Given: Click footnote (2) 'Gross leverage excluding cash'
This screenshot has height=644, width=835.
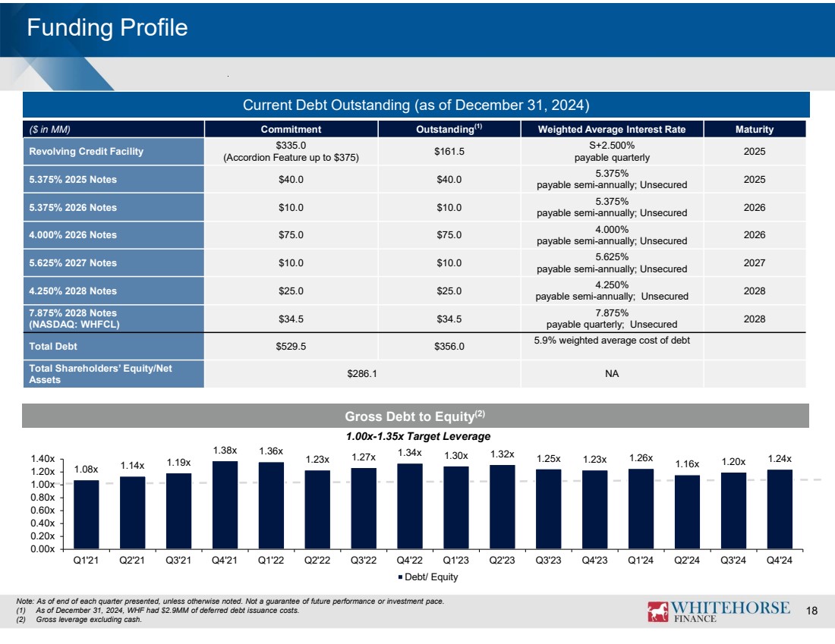Looking at the screenshot, I should point(79,620).
